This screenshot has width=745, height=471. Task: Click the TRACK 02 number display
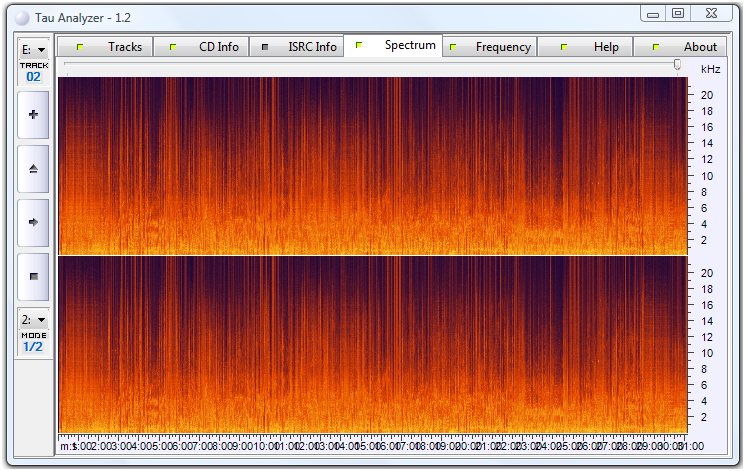tap(33, 76)
